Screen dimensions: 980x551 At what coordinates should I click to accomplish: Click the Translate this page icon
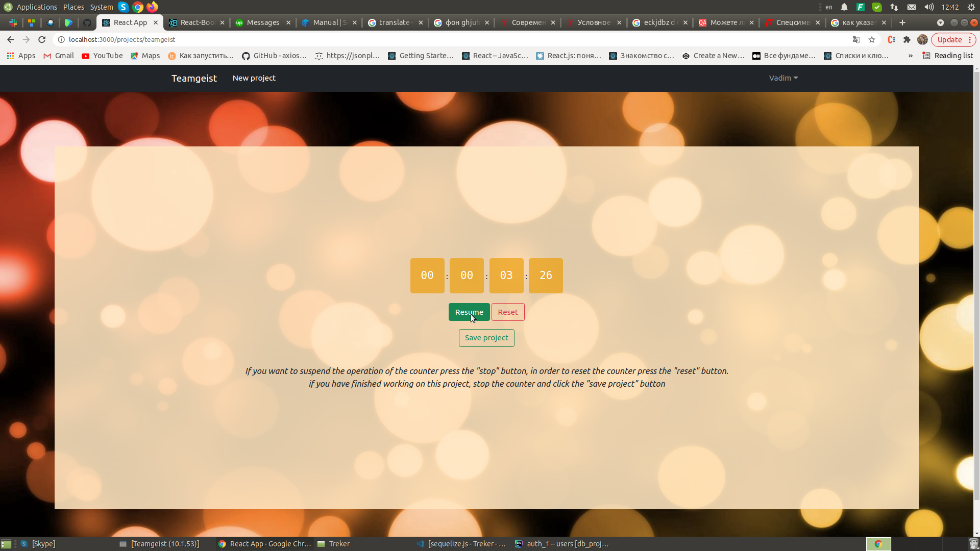(856, 39)
